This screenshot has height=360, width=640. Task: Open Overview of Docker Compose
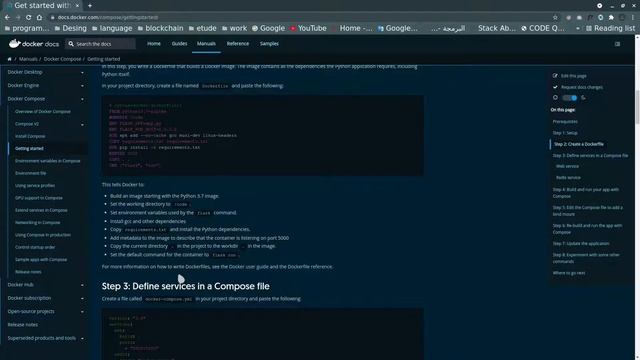coord(43,111)
